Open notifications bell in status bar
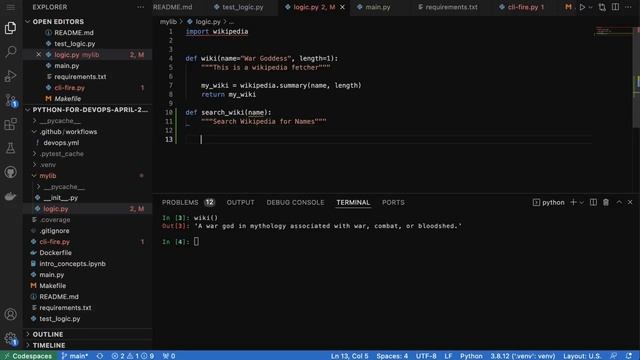This screenshot has width=640, height=360. tap(629, 356)
